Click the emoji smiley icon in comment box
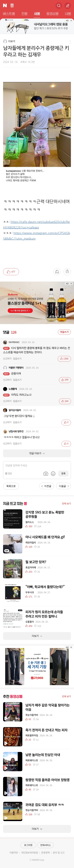Image resolution: width=74 pixels, height=868 pixels. click(53, 473)
